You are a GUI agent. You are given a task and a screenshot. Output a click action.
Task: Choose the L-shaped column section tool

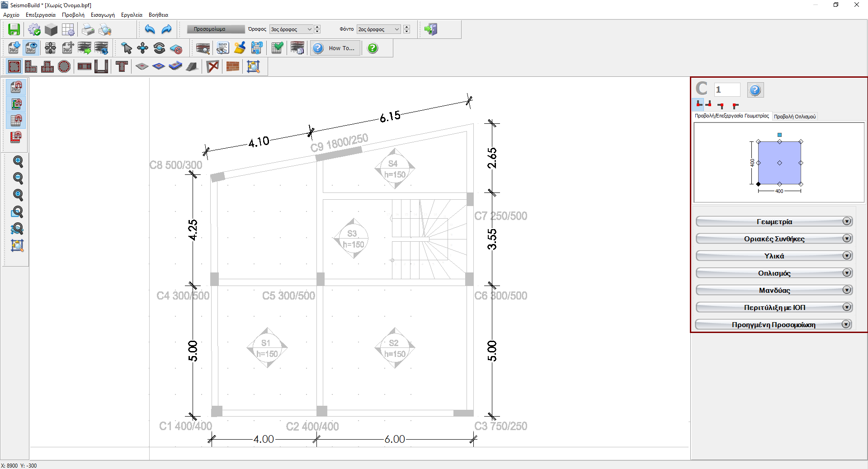31,66
